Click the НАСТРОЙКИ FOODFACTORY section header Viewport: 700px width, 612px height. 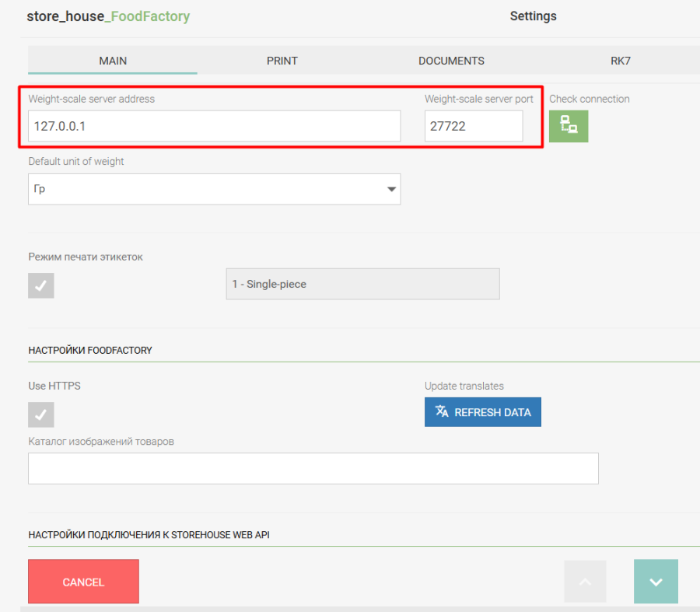(90, 351)
